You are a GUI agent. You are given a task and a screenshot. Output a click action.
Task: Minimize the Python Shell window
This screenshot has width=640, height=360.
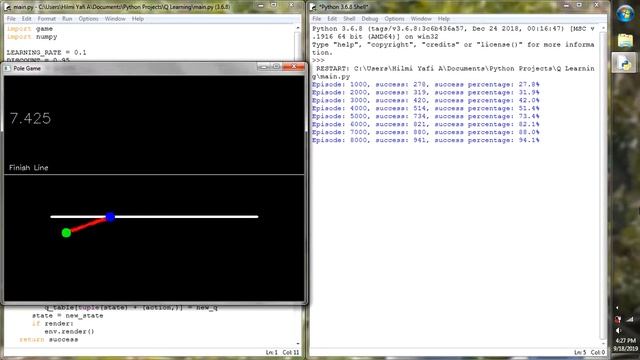coord(566,5)
